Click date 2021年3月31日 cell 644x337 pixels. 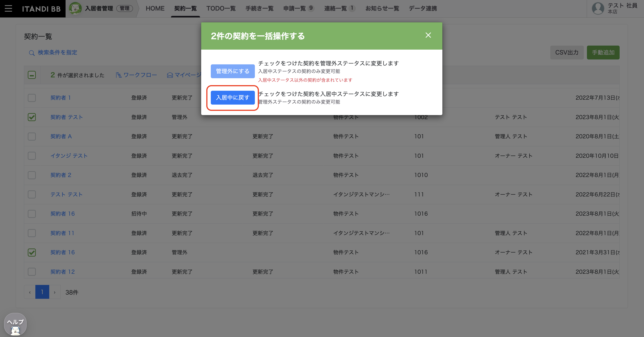click(597, 252)
